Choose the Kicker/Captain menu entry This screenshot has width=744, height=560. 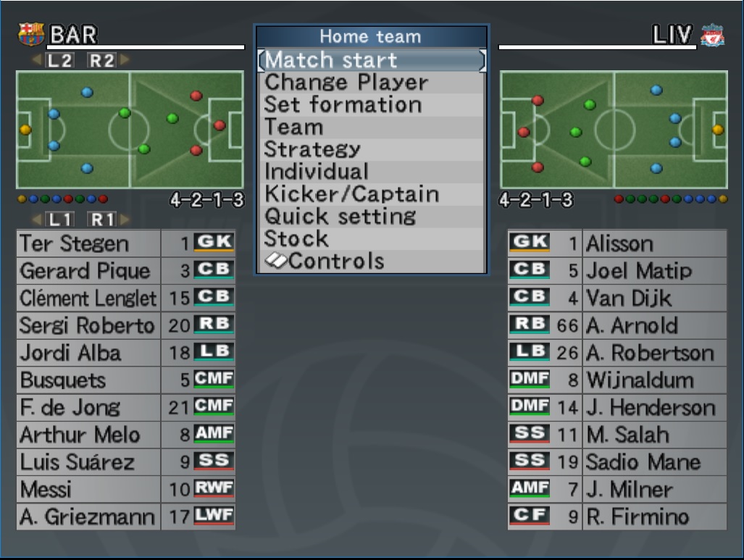click(351, 194)
